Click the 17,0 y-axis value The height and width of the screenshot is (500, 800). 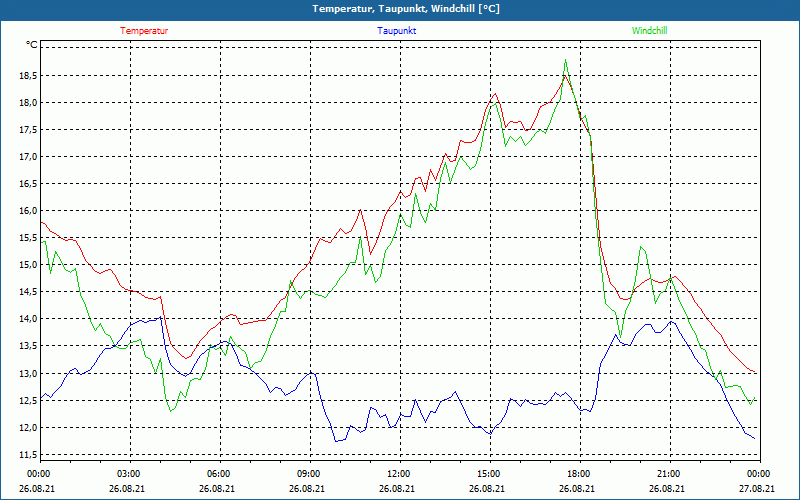29,157
